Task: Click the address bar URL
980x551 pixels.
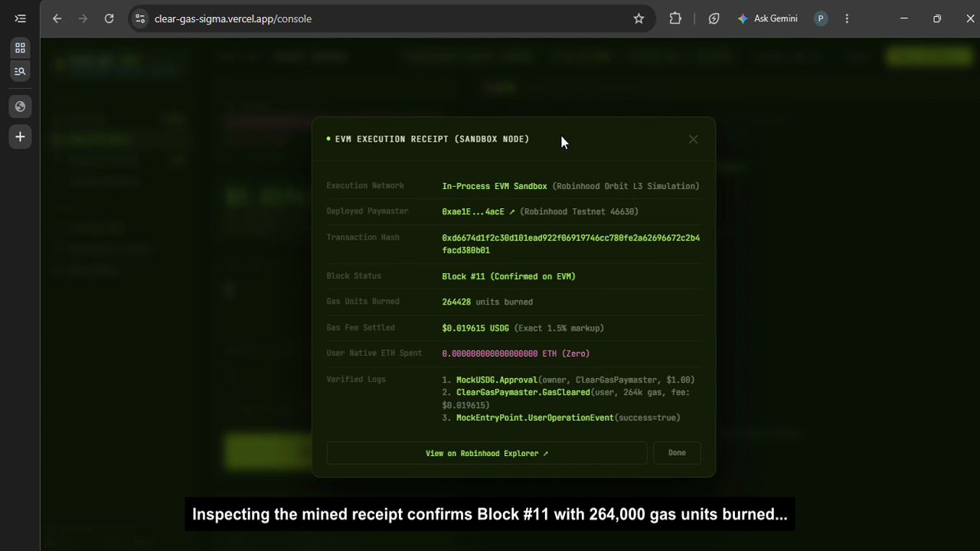Action: coord(233,18)
